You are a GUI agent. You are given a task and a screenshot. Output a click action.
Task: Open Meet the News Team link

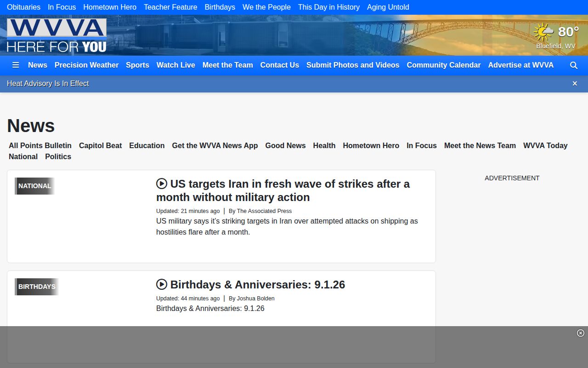click(x=480, y=146)
